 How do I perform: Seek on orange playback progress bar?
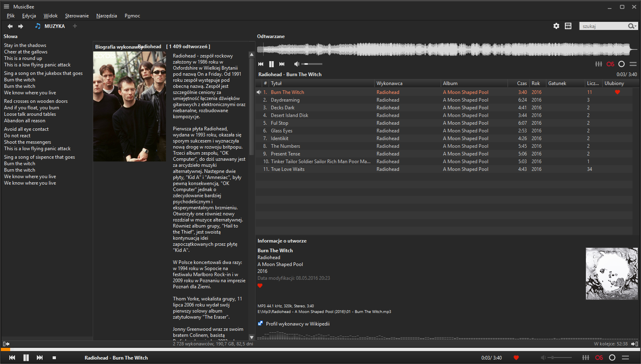pos(320,349)
